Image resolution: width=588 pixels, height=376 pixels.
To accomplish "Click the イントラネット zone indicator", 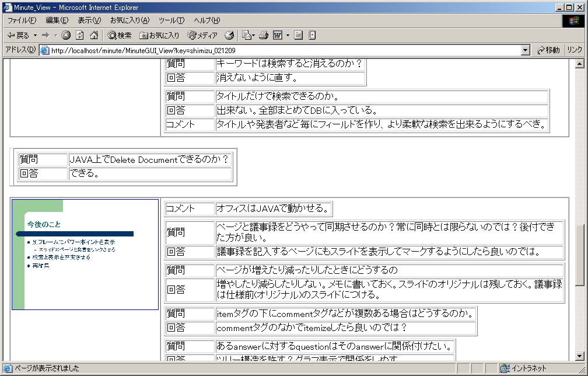I will click(x=523, y=368).
